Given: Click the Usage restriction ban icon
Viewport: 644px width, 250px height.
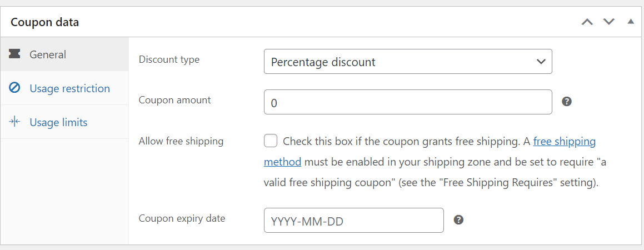Looking at the screenshot, I should tap(15, 88).
